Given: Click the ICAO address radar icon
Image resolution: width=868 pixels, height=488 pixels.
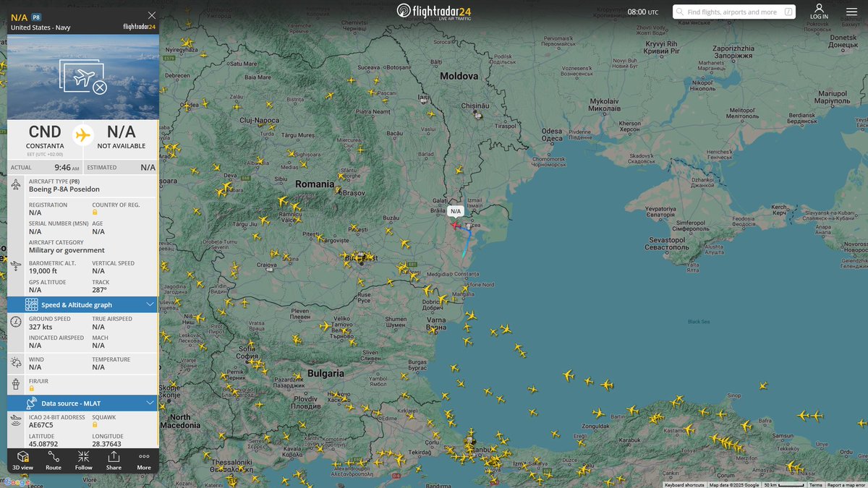Looking at the screenshot, I should click(16, 419).
